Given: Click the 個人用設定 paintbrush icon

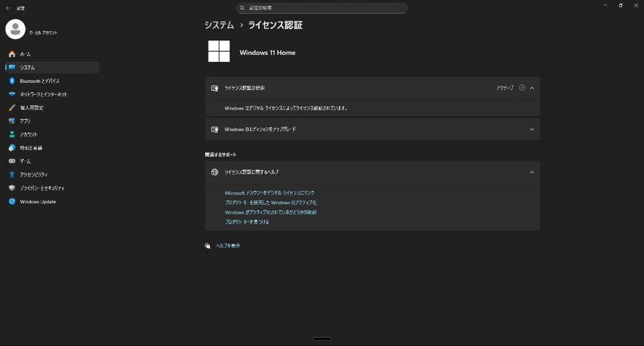Looking at the screenshot, I should coord(12,107).
